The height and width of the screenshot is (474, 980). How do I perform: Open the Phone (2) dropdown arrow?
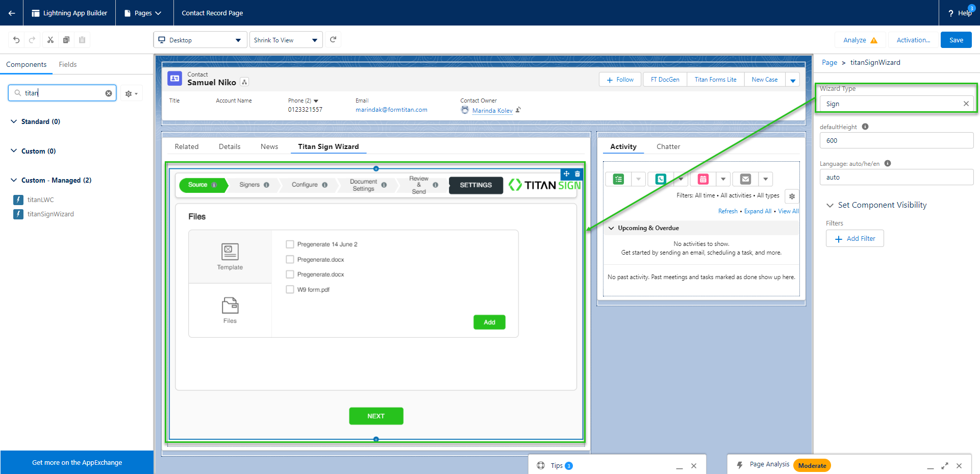pos(316,101)
